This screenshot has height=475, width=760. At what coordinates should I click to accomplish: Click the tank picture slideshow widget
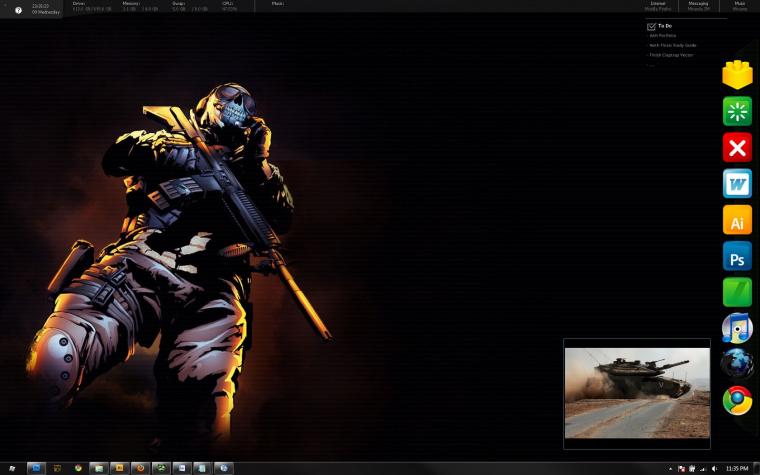pos(637,394)
